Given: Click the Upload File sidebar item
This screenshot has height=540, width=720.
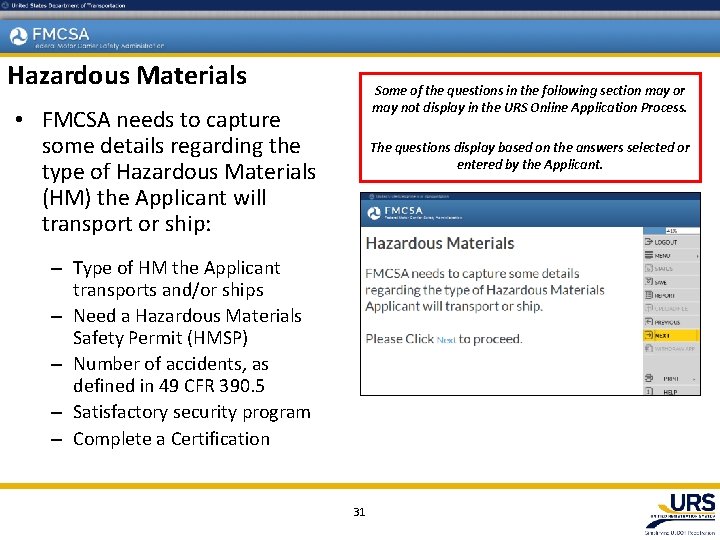Looking at the screenshot, I should coord(671,309).
